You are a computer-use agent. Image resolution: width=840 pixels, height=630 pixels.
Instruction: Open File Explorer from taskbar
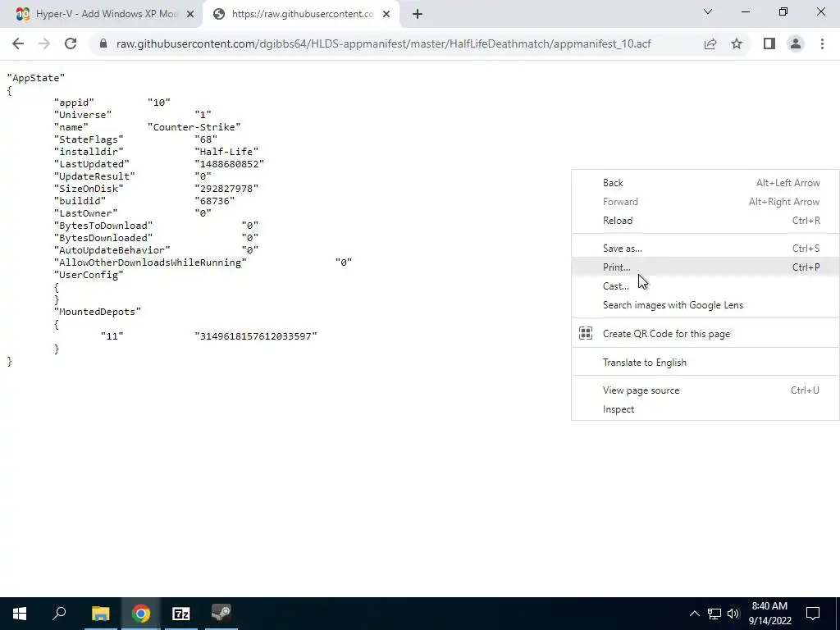coord(100,614)
